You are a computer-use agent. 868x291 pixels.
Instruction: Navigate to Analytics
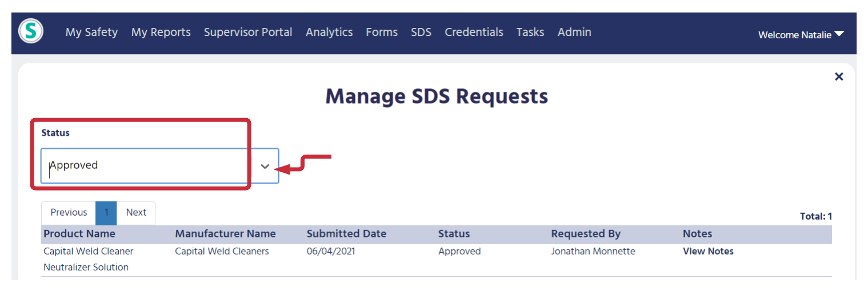[x=329, y=33]
